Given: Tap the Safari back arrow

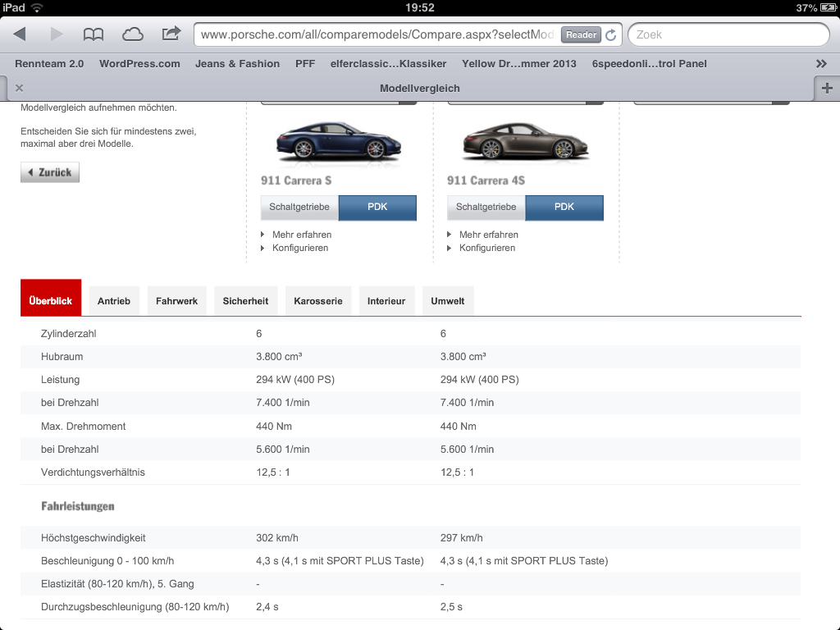Looking at the screenshot, I should pos(20,34).
